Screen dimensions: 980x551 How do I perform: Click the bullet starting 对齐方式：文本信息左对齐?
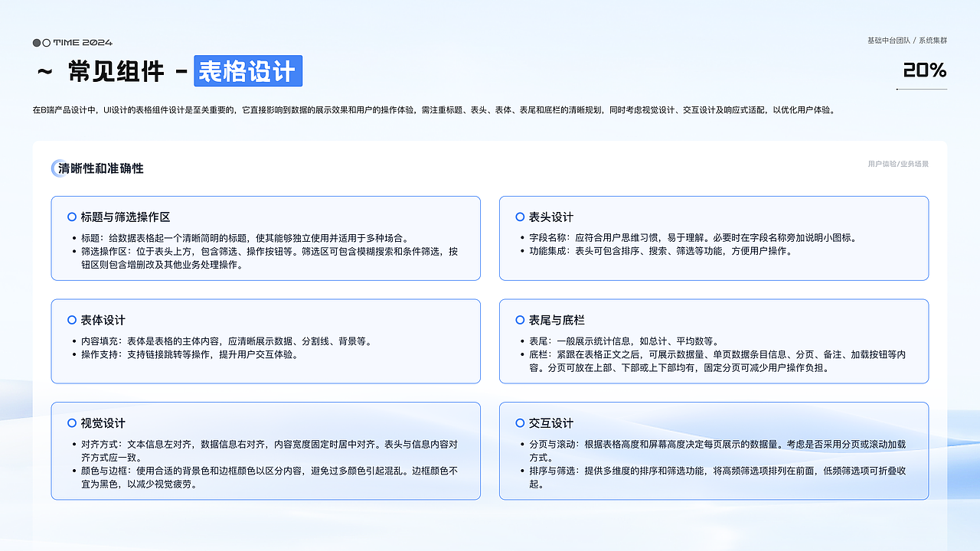pos(265,451)
